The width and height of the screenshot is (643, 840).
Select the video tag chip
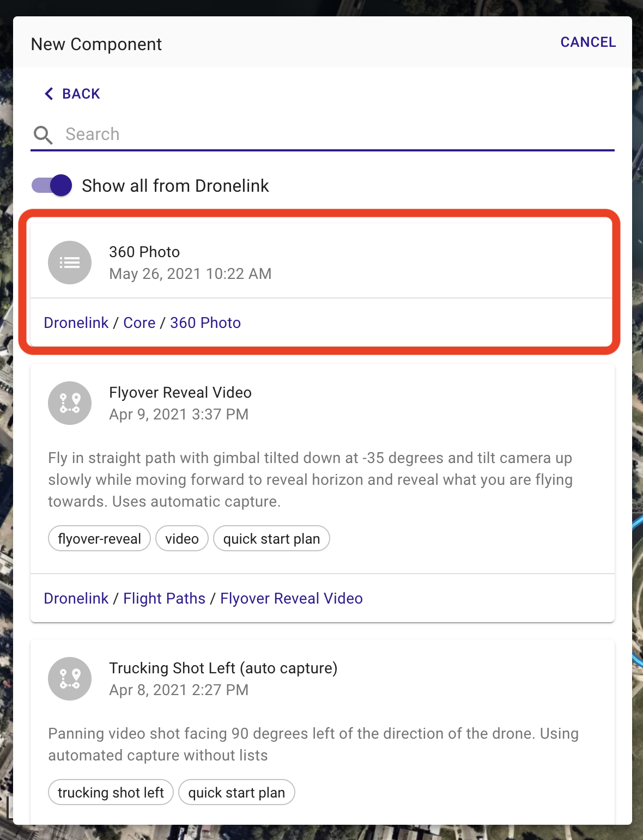click(182, 538)
